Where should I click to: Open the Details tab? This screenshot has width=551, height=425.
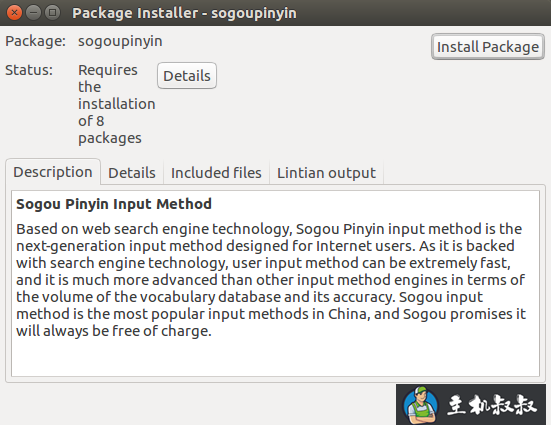tap(132, 173)
